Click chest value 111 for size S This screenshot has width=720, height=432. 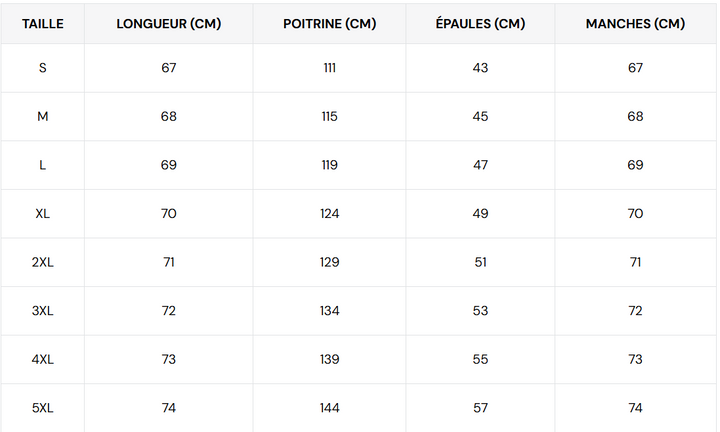[329, 68]
